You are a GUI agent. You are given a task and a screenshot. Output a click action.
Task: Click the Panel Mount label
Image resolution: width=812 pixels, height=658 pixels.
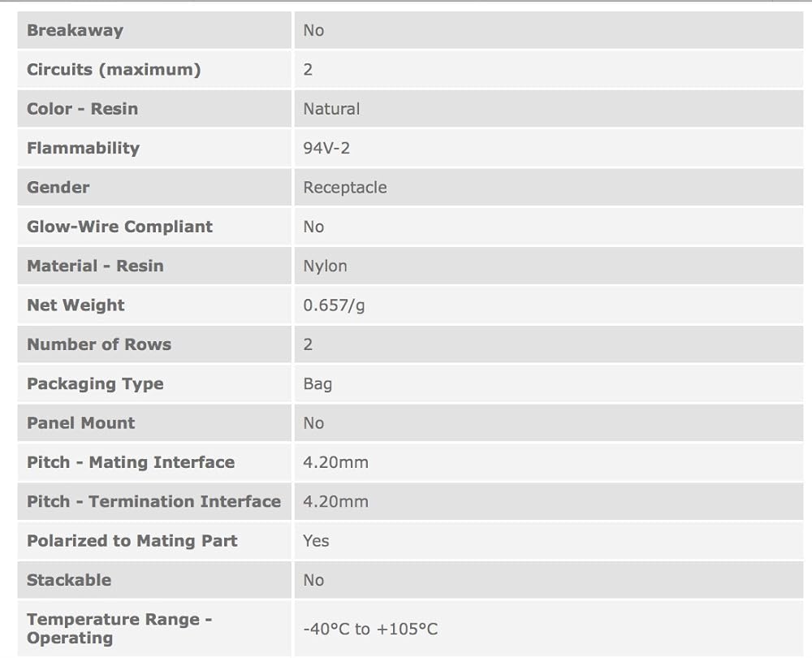click(x=81, y=423)
